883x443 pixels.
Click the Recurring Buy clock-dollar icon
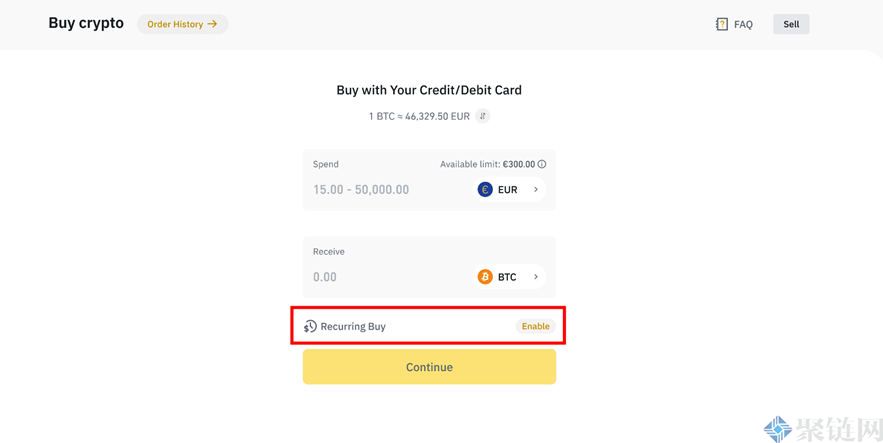click(310, 327)
